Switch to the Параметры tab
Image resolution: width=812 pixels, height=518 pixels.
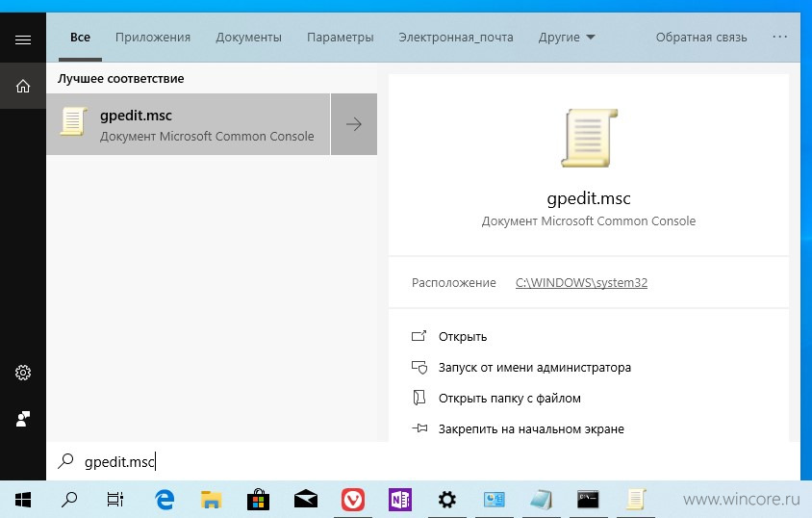341,38
